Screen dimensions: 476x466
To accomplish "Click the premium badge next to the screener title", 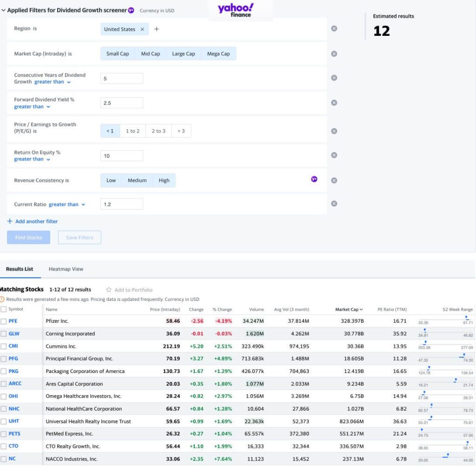I will 131,9.
